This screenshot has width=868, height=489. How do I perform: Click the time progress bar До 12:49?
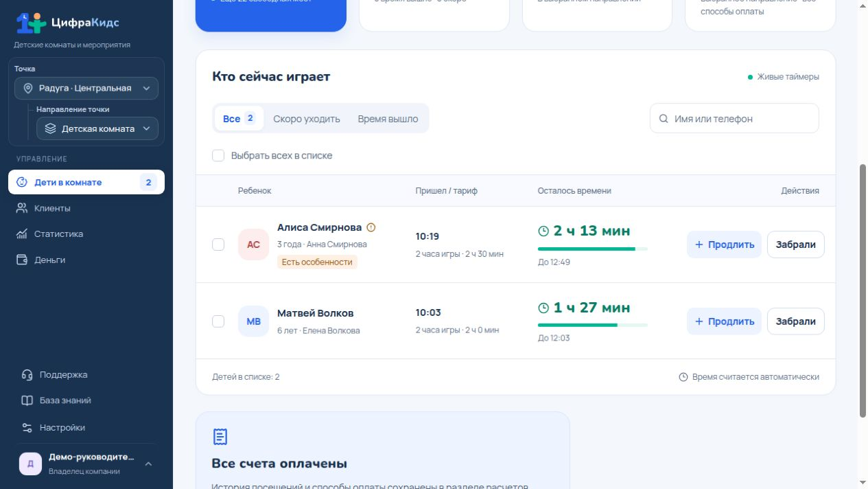(593, 249)
